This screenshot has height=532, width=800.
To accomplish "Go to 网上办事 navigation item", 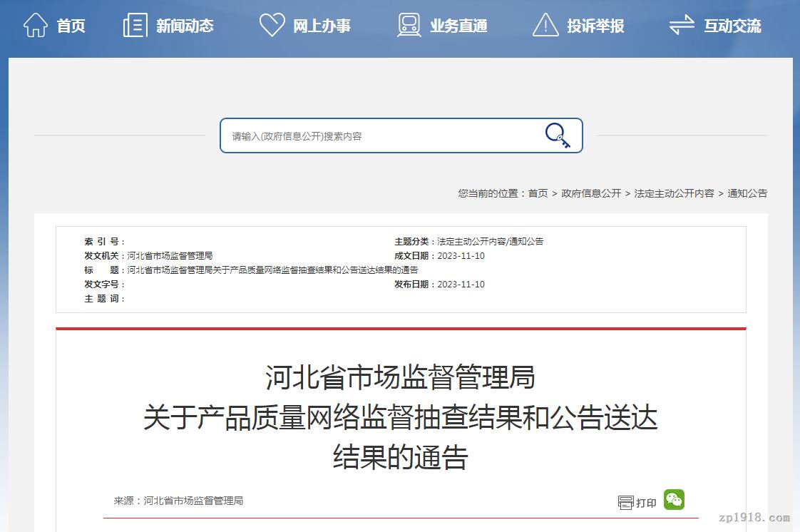I will tap(322, 26).
